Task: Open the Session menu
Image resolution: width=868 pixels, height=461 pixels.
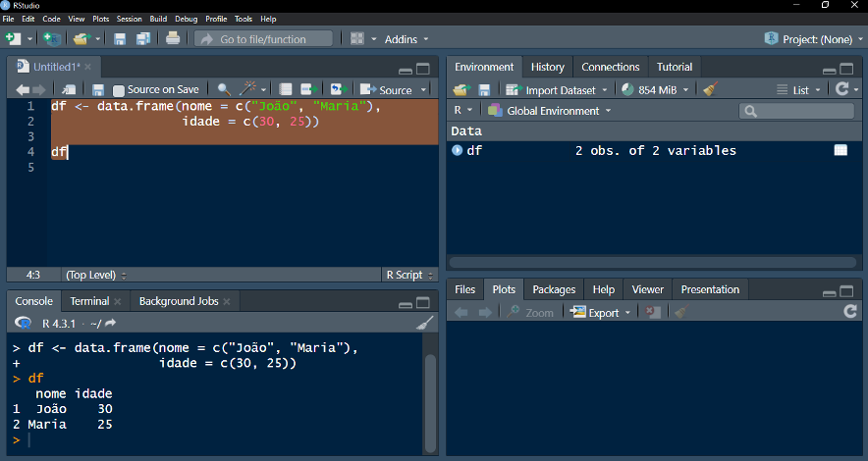Action: [x=129, y=19]
